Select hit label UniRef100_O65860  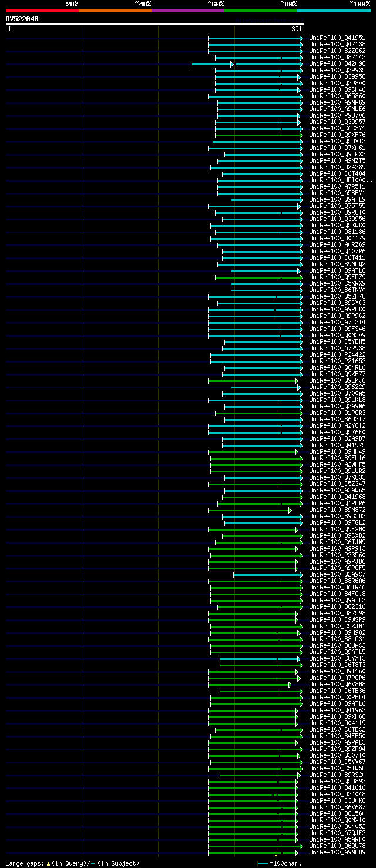pos(337,96)
